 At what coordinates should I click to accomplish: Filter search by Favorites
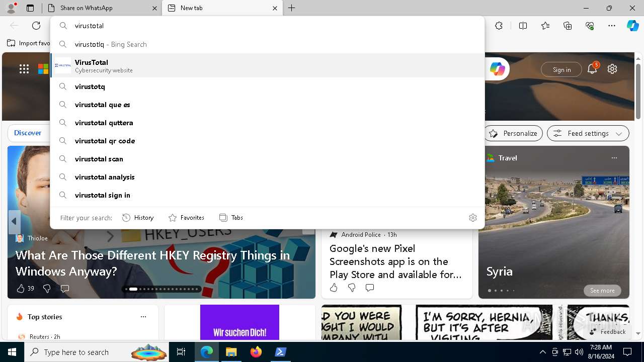click(x=186, y=218)
